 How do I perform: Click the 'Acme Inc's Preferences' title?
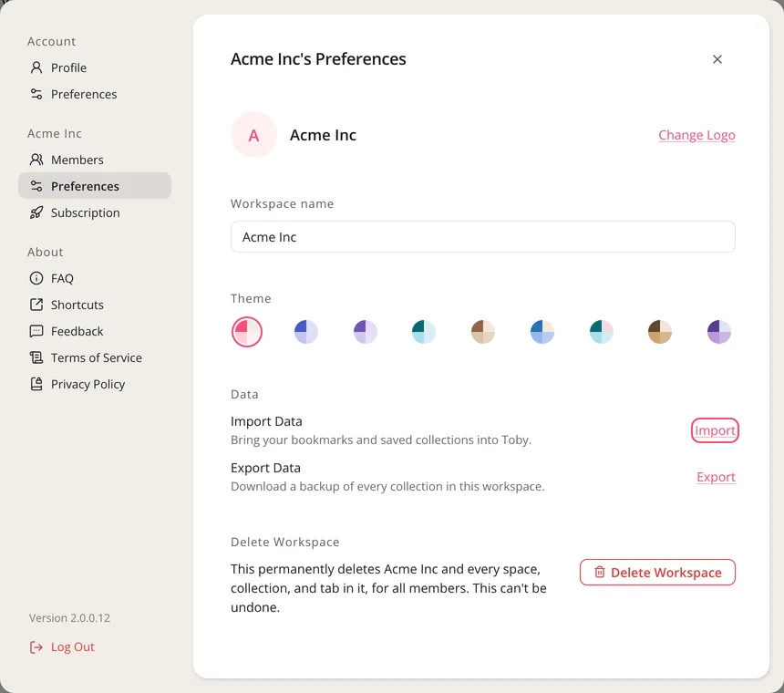tap(318, 59)
